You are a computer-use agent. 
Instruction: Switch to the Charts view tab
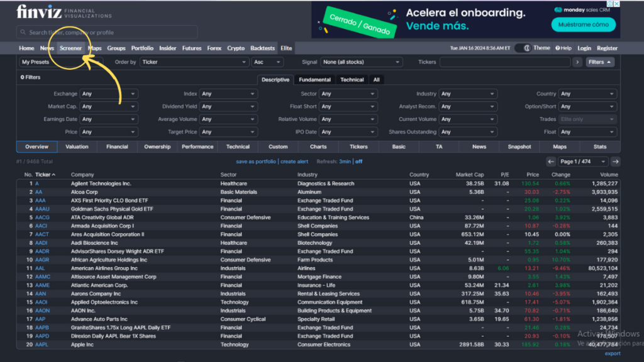318,147
